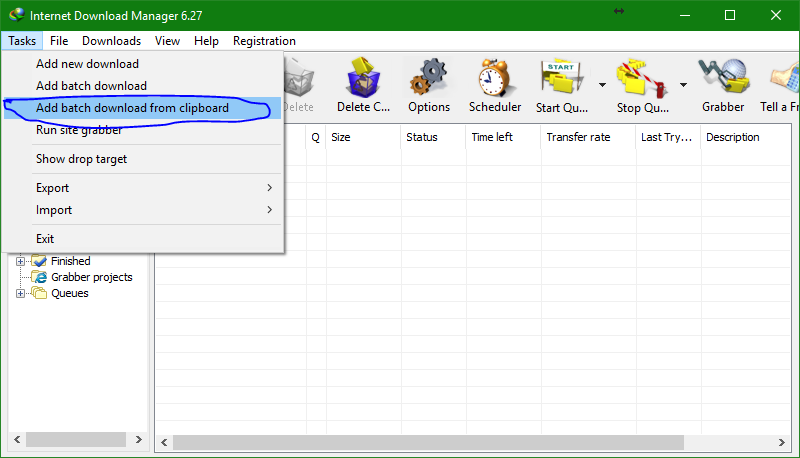Choose Run site grabber
Screen dimensions: 800x458
click(x=142, y=130)
